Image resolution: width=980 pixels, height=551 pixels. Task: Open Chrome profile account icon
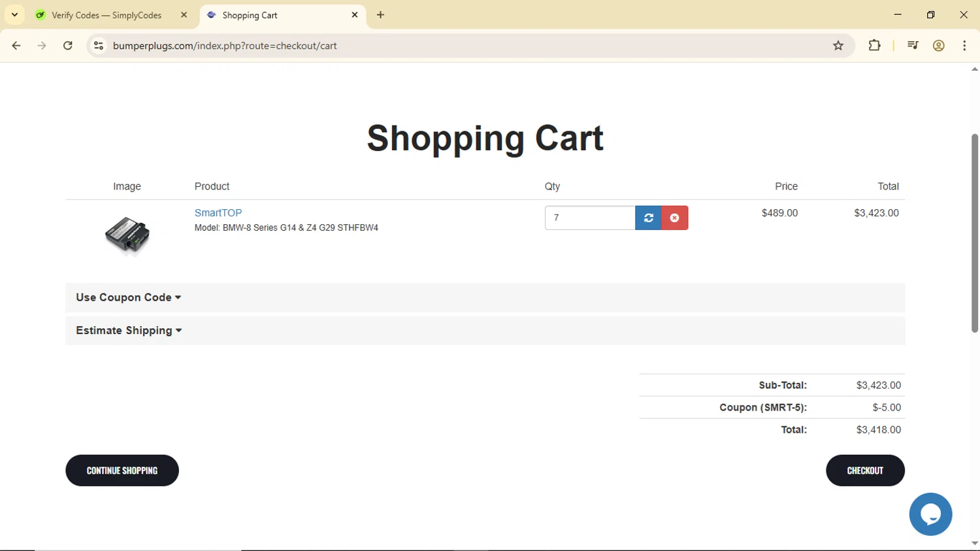(939, 46)
